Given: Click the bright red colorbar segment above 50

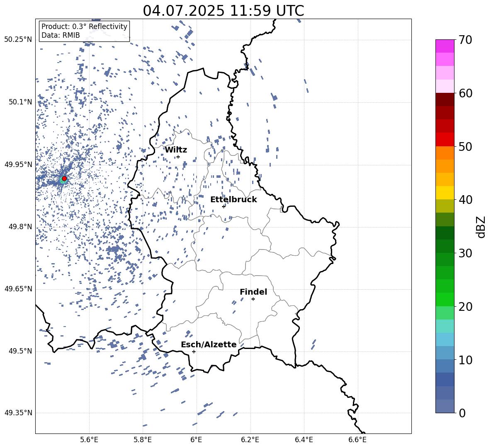Looking at the screenshot, I should [445, 140].
